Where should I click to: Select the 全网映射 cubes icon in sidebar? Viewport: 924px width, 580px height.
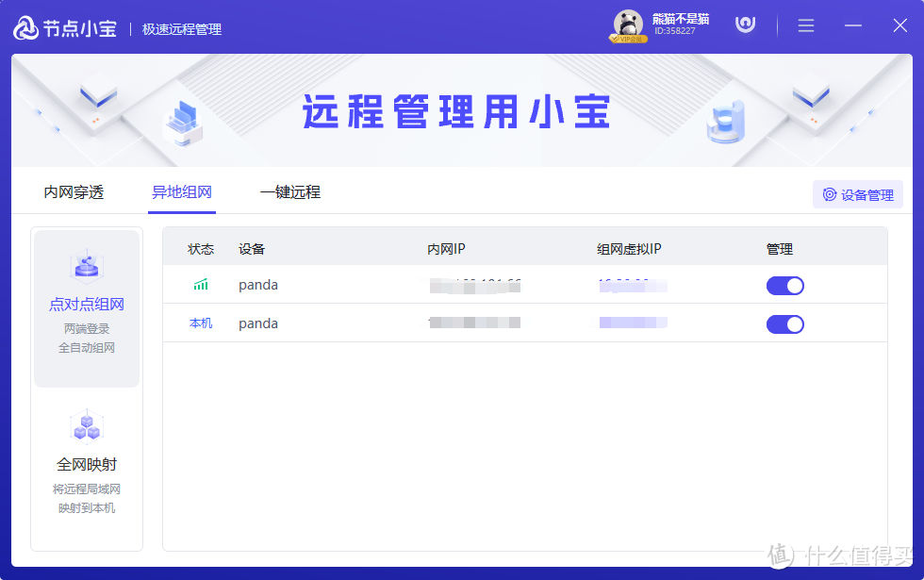click(86, 426)
